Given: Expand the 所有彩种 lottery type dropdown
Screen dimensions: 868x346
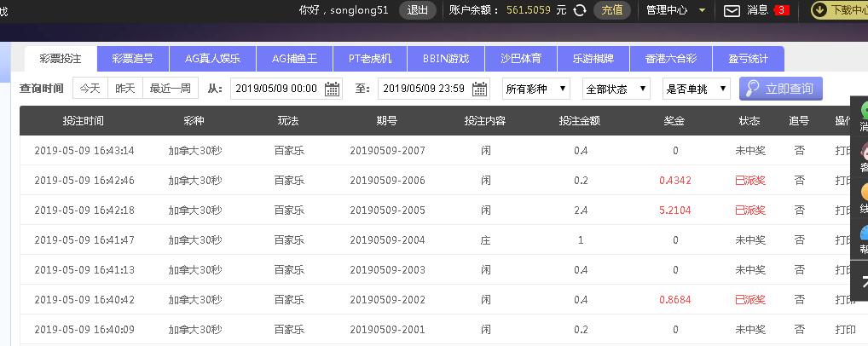Looking at the screenshot, I should (535, 89).
